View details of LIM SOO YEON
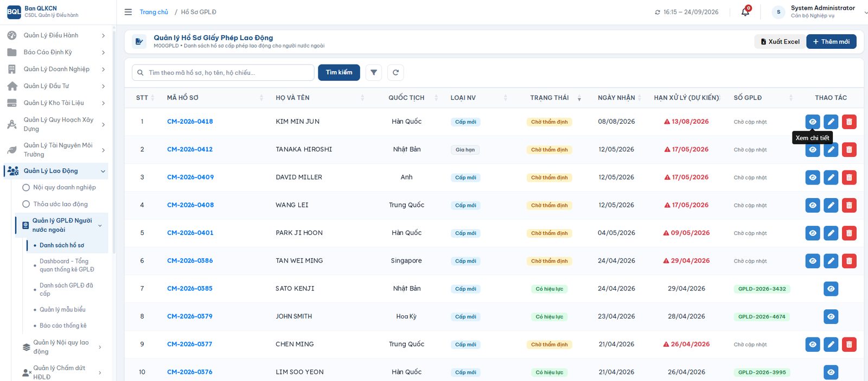 click(831, 372)
